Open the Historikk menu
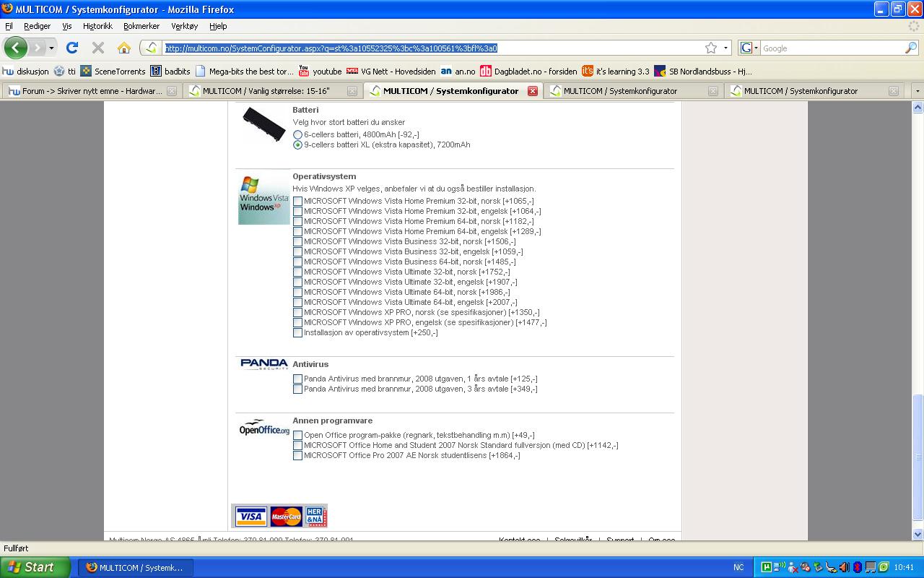Viewport: 924px width, 578px height. 97,26
